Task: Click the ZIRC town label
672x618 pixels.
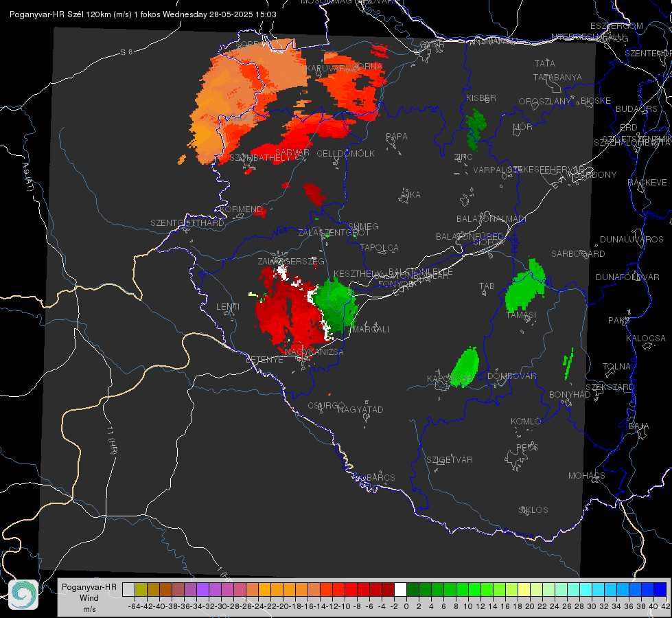Action: 463,157
